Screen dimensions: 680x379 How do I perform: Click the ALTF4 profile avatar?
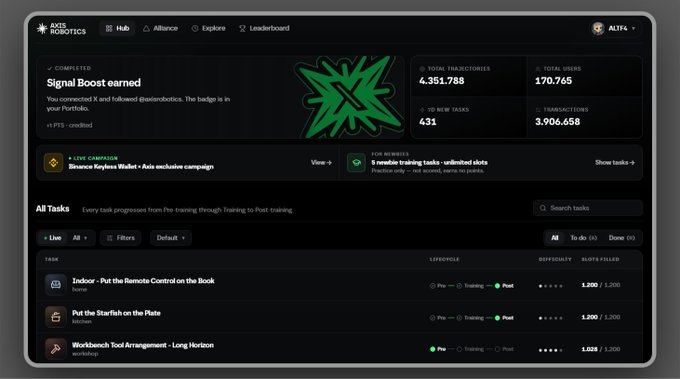598,29
